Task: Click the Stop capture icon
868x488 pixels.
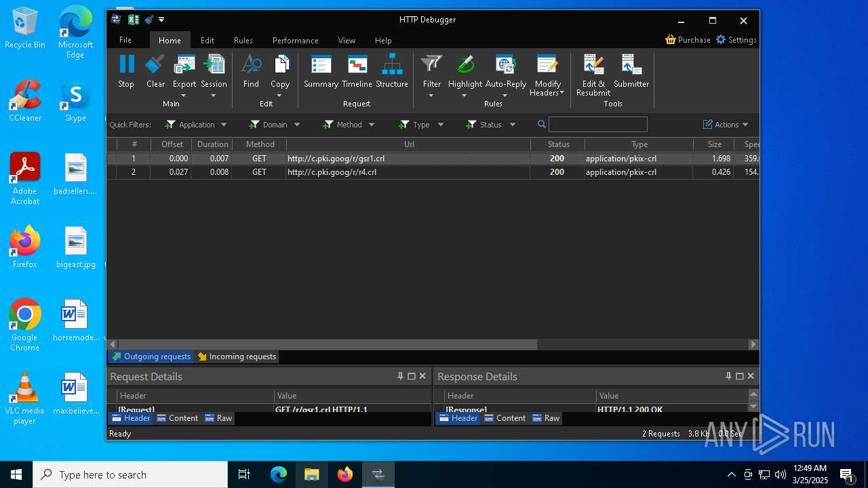Action: pyautogui.click(x=126, y=64)
